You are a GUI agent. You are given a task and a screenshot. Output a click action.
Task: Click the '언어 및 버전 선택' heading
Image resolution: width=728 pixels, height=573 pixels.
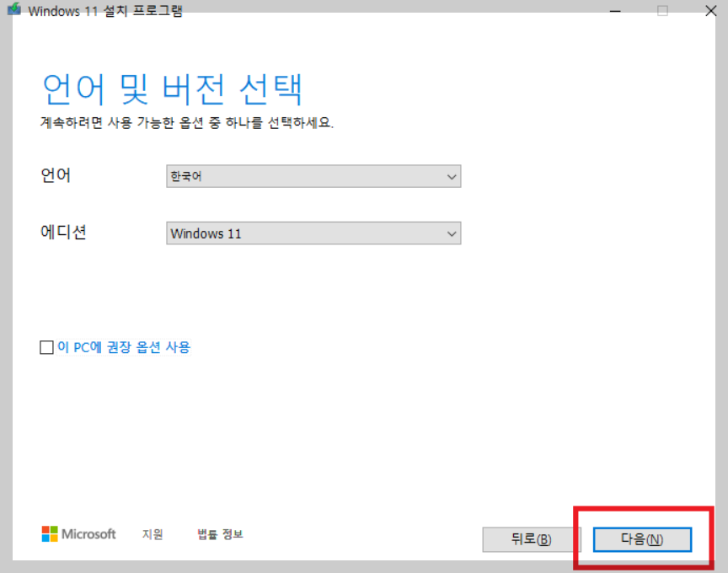[172, 88]
